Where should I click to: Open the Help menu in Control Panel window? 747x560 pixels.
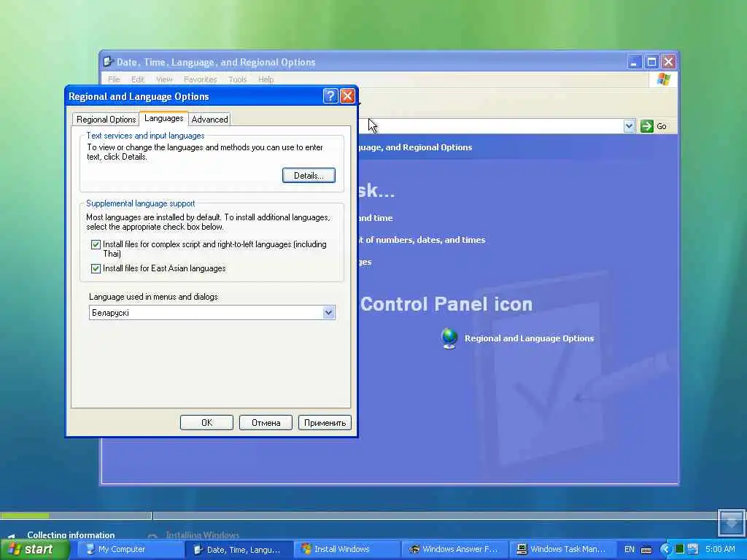click(266, 79)
